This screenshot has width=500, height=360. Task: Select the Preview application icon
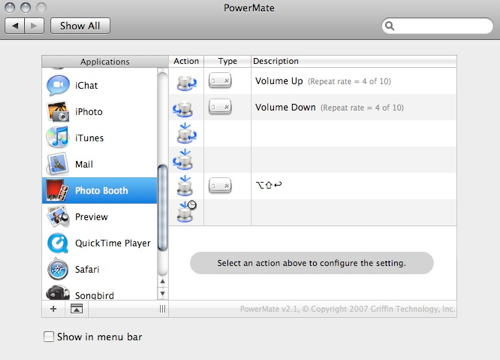click(x=58, y=217)
